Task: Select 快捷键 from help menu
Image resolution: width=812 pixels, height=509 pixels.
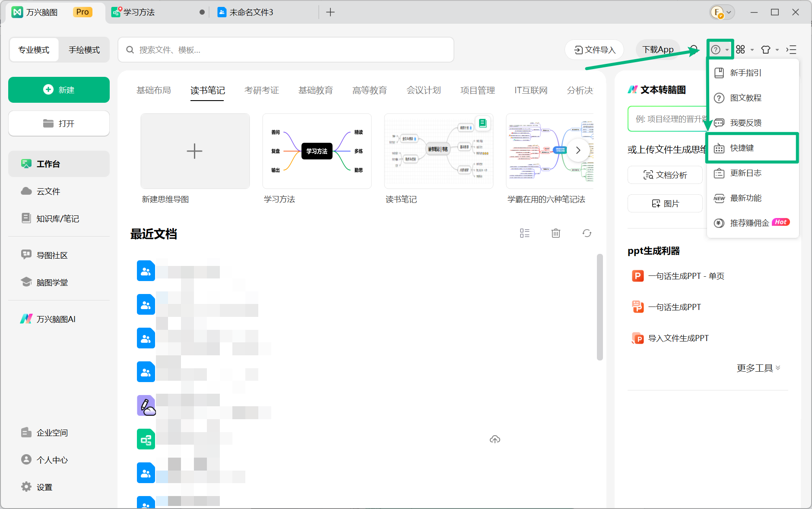Action: click(x=753, y=148)
